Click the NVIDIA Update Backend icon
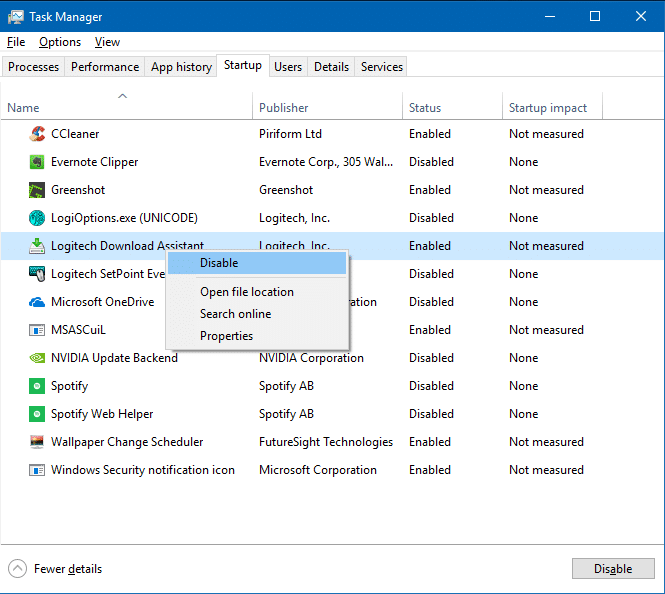 [x=37, y=358]
